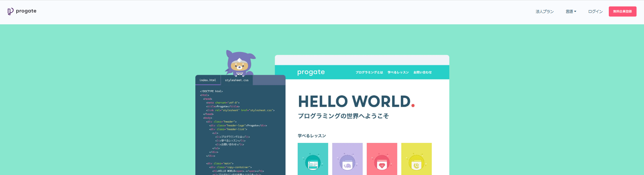The image size is (644, 175).
Task: Switch to the stylesheet.css tab
Action: tap(237, 80)
